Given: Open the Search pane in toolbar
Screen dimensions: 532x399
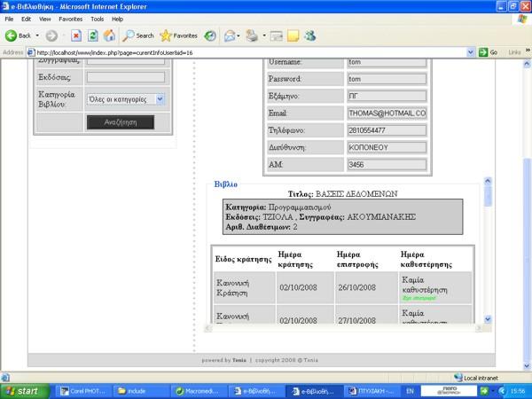Looking at the screenshot, I should 138,35.
